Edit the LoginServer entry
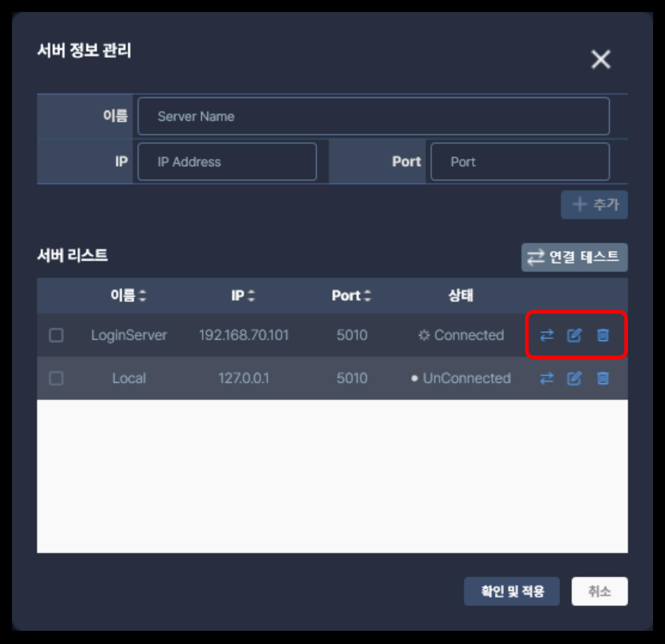Screen dimensions: 665x644 pos(574,335)
